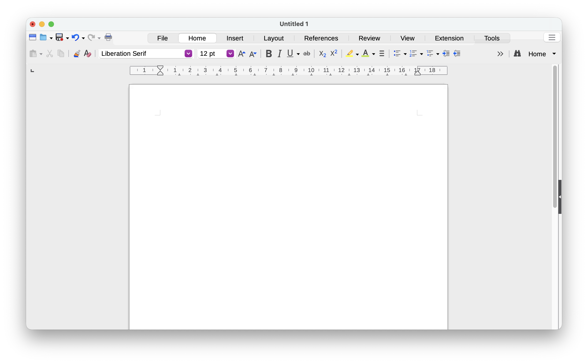Switch to the Insert tab

coord(235,38)
